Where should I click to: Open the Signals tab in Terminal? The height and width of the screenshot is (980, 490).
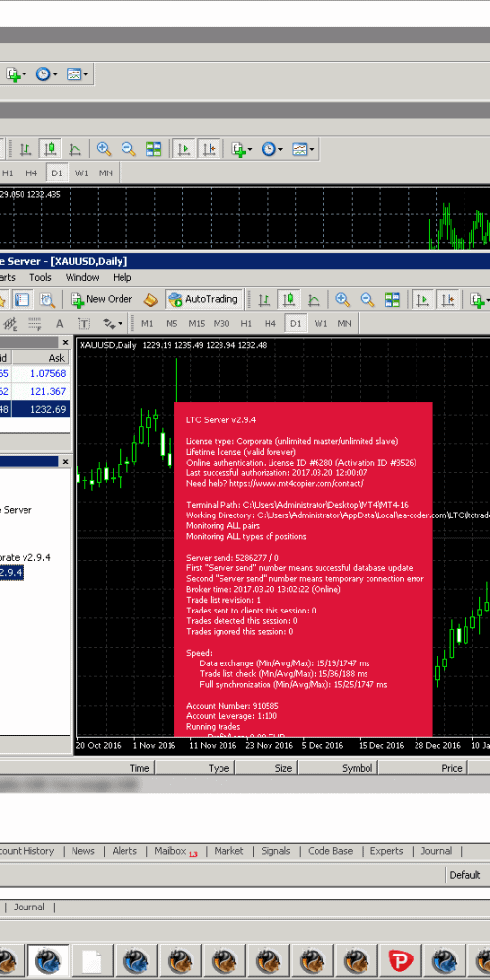click(275, 851)
